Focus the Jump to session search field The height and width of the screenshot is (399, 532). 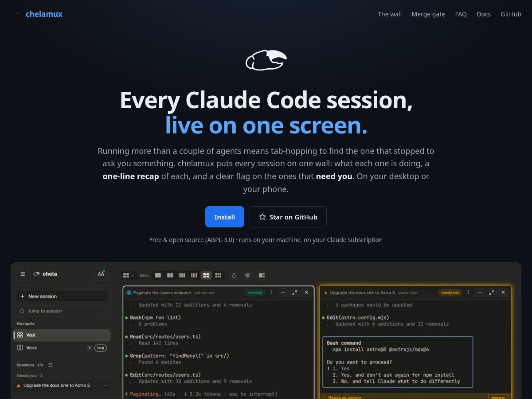click(x=62, y=311)
